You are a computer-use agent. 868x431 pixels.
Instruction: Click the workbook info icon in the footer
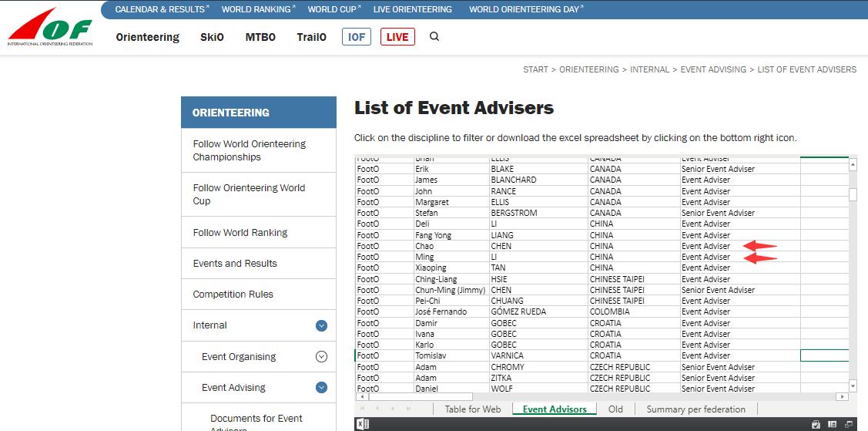click(x=831, y=424)
